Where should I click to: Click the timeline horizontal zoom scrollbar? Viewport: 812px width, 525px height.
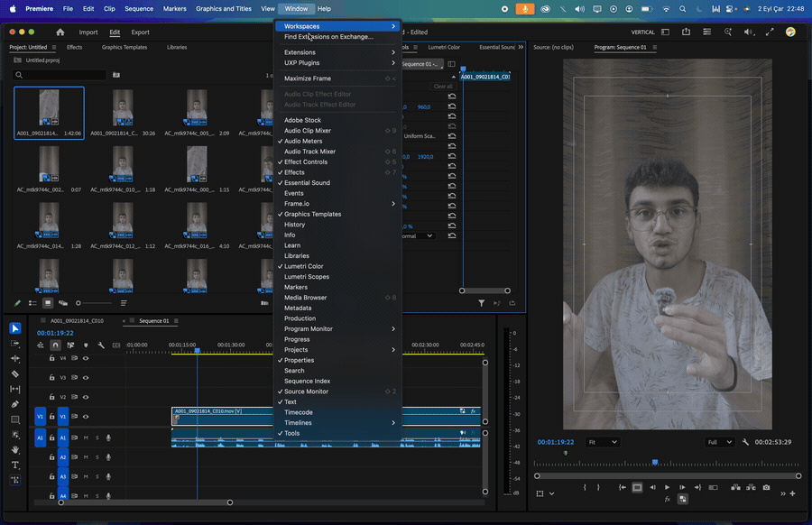coord(145,502)
